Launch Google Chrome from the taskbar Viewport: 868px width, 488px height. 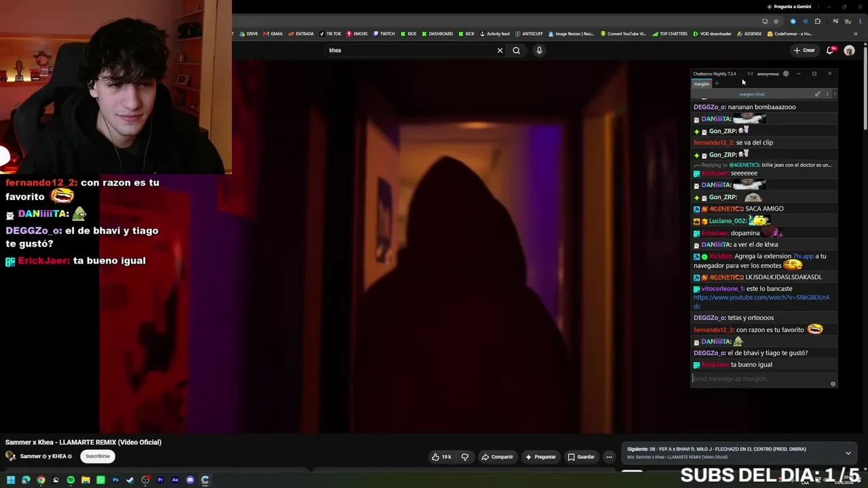coord(41,481)
